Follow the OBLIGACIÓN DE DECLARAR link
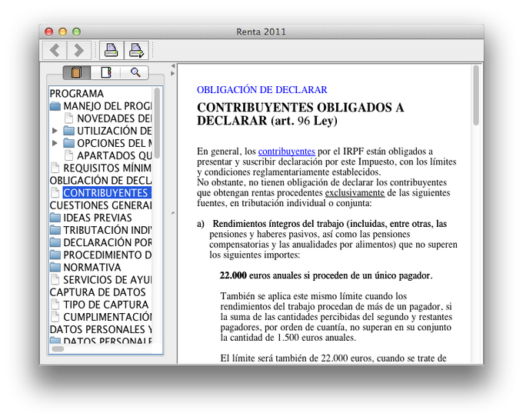 click(261, 90)
